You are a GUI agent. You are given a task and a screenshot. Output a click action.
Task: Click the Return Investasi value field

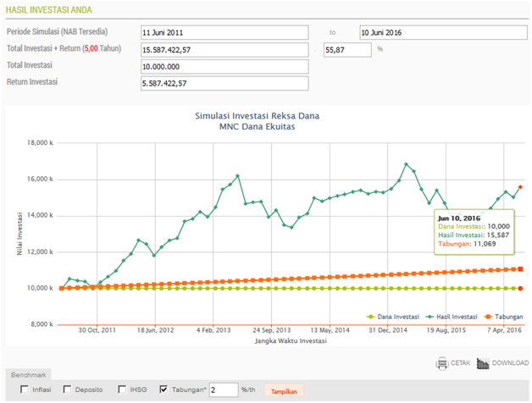tap(224, 82)
